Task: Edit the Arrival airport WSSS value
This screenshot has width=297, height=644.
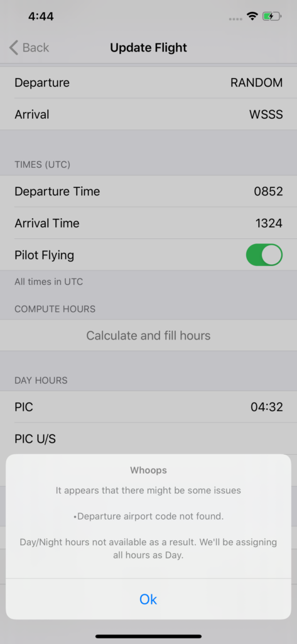Action: (266, 114)
